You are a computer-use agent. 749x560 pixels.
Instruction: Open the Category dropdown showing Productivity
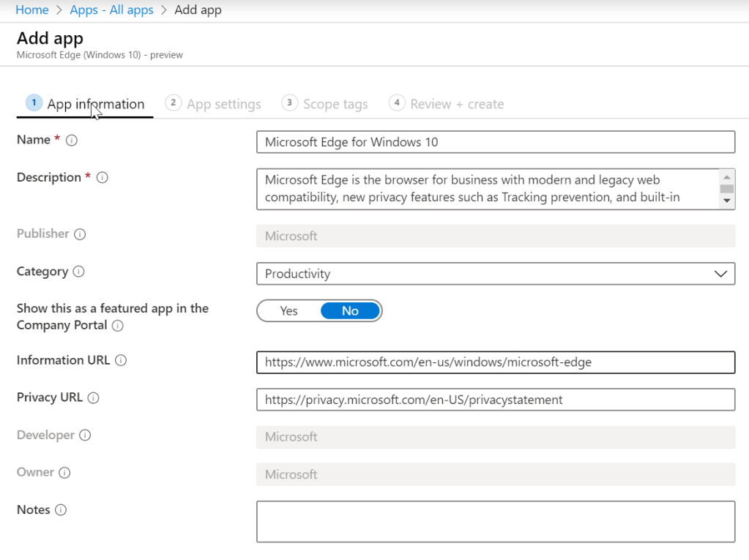495,274
